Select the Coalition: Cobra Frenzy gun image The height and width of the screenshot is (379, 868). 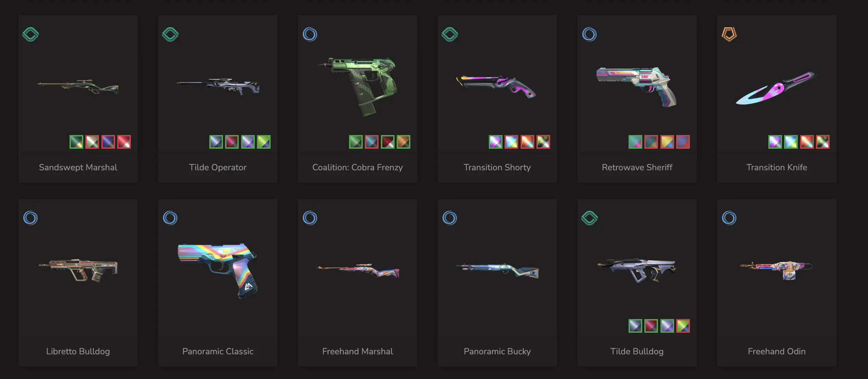pyautogui.click(x=358, y=87)
